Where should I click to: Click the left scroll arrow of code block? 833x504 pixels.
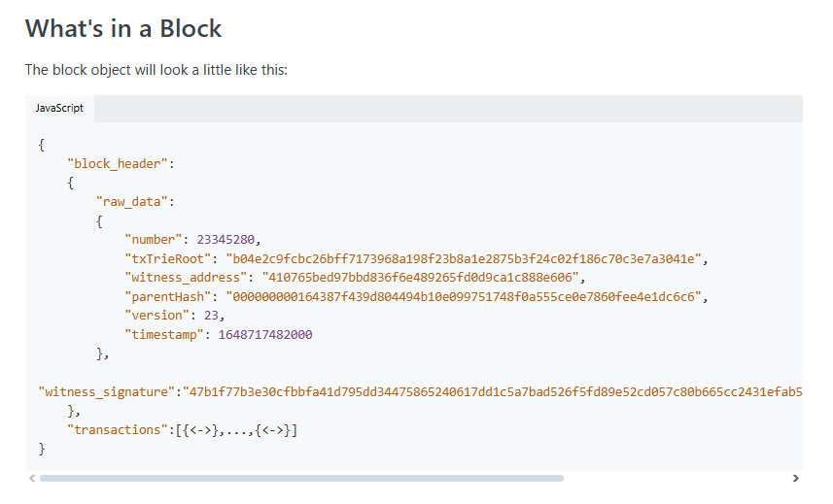tap(32, 478)
